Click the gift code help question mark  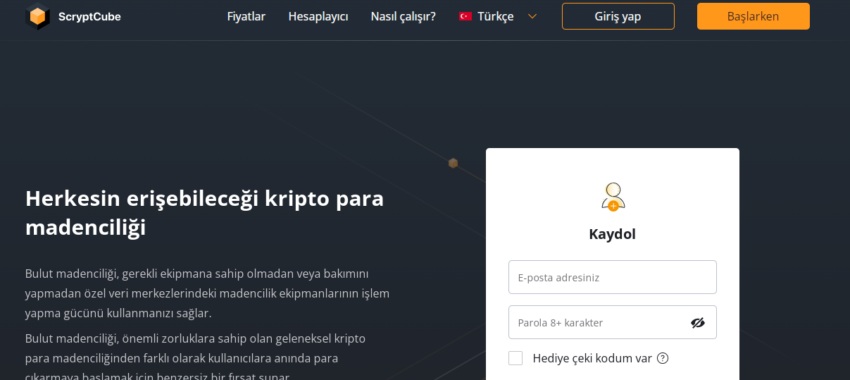[x=662, y=358]
